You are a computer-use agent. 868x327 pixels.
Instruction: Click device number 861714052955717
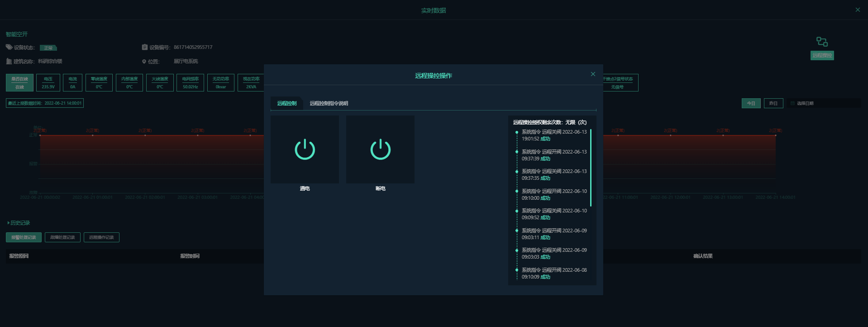pos(193,47)
